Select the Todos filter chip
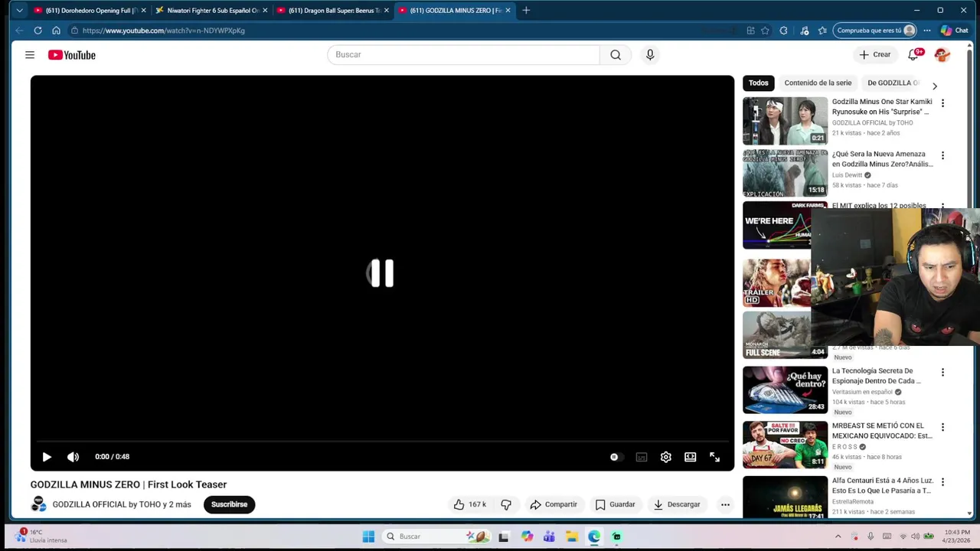 [x=759, y=83]
